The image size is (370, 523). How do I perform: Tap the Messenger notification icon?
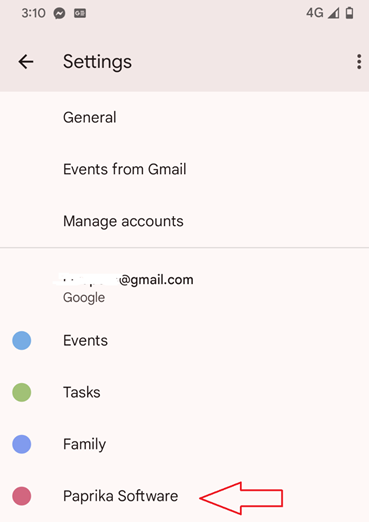(x=60, y=13)
